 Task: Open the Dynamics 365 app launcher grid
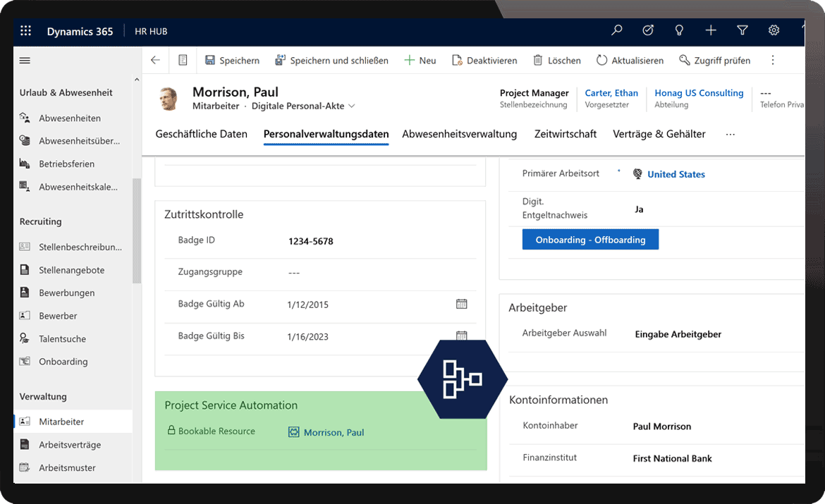click(25, 31)
